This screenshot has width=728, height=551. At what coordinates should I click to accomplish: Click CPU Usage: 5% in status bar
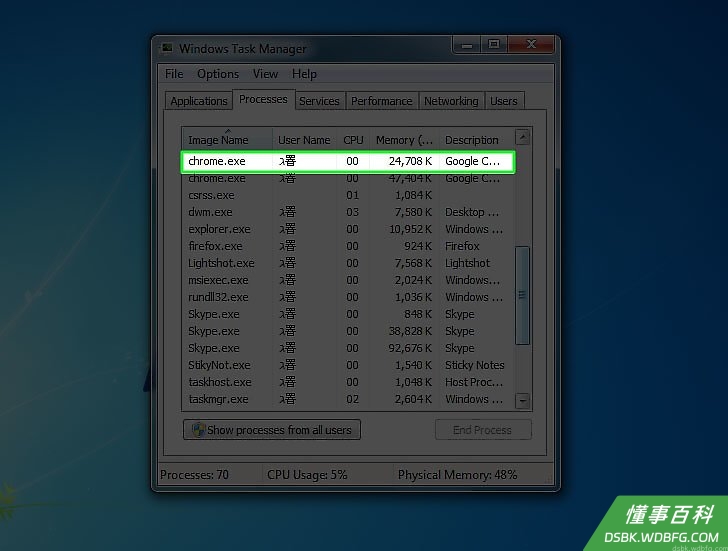tap(307, 475)
